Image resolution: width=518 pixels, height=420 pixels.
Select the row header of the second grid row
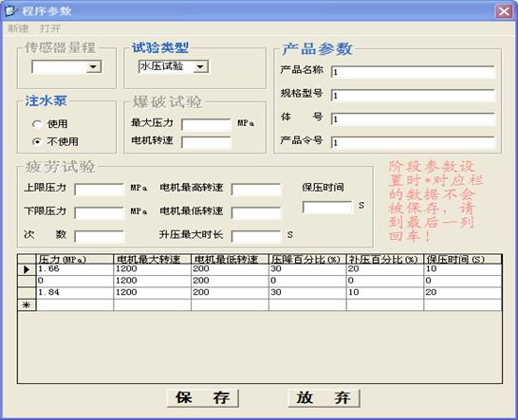pyautogui.click(x=27, y=282)
